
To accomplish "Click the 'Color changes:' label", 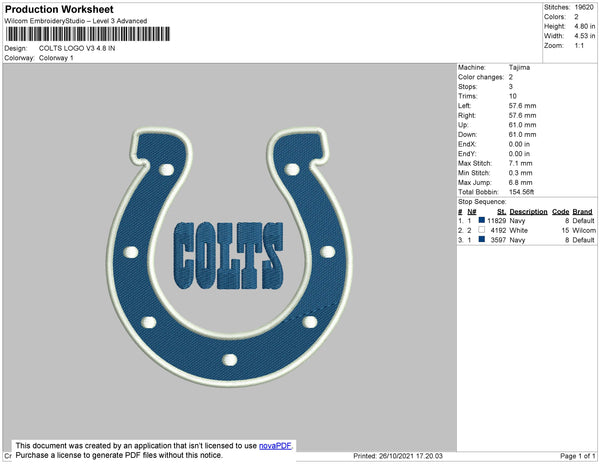I will tap(481, 77).
